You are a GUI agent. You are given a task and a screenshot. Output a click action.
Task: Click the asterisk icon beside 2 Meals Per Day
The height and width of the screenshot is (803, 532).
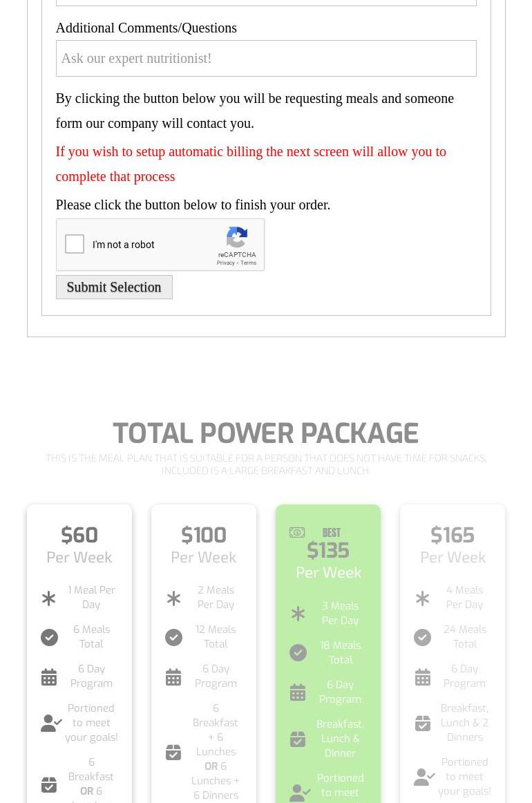point(173,598)
